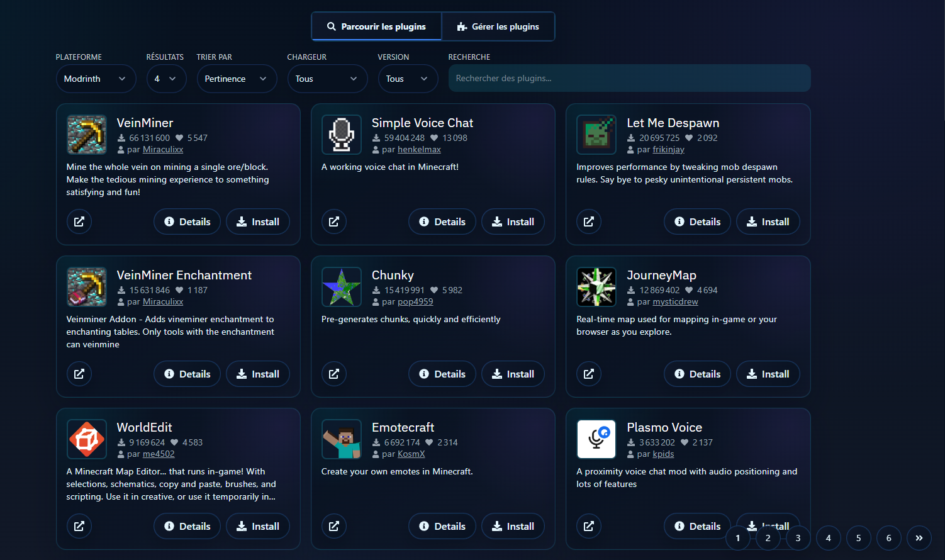Click the Emotecraft Steve plugin icon
Screen dimensions: 945x560
pyautogui.click(x=342, y=439)
